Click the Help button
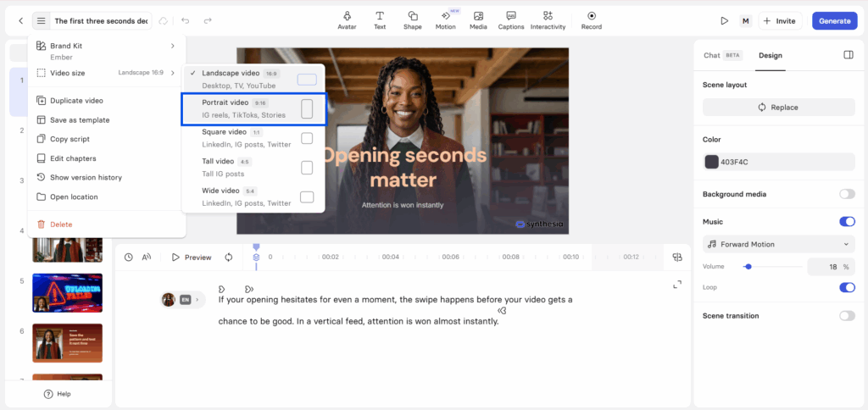 [58, 394]
